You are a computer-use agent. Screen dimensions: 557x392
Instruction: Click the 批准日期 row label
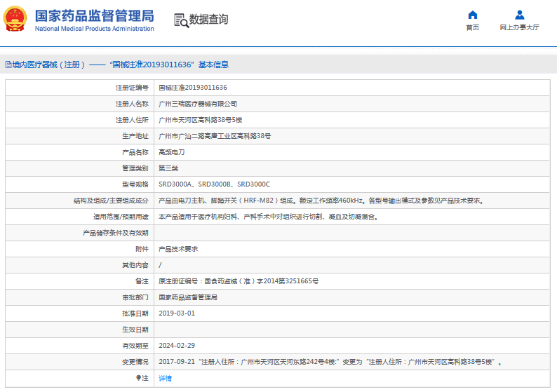(x=135, y=313)
